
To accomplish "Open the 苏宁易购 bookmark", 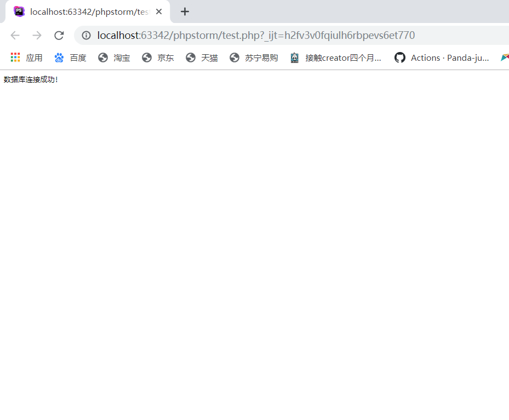I will pos(254,57).
